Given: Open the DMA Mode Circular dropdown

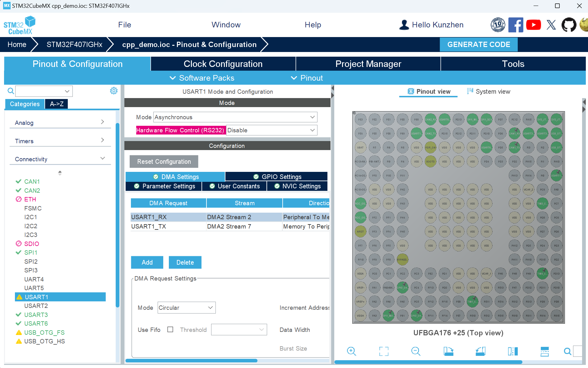Looking at the screenshot, I should pyautogui.click(x=186, y=308).
